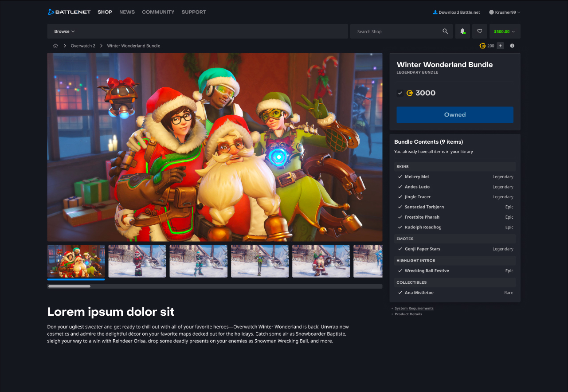This screenshot has height=392, width=568.
Task: Click Winter Wonderland Bundle breadcrumb
Action: click(133, 46)
